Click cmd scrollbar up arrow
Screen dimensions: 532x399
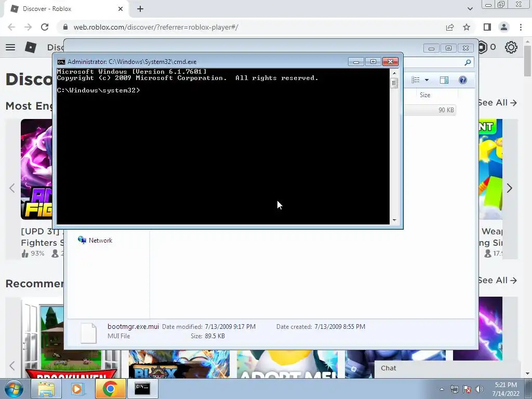(394, 73)
